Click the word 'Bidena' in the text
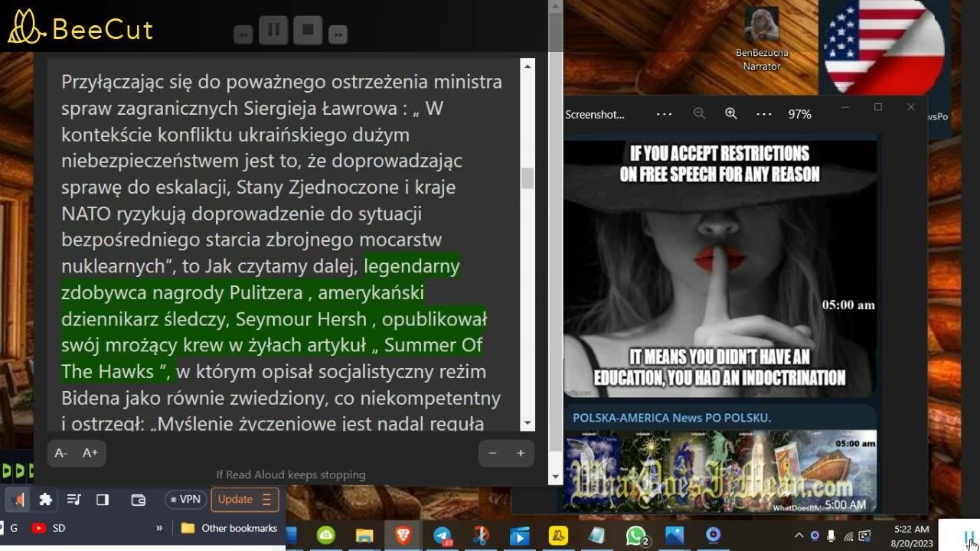The width and height of the screenshot is (980, 551). tap(90, 398)
